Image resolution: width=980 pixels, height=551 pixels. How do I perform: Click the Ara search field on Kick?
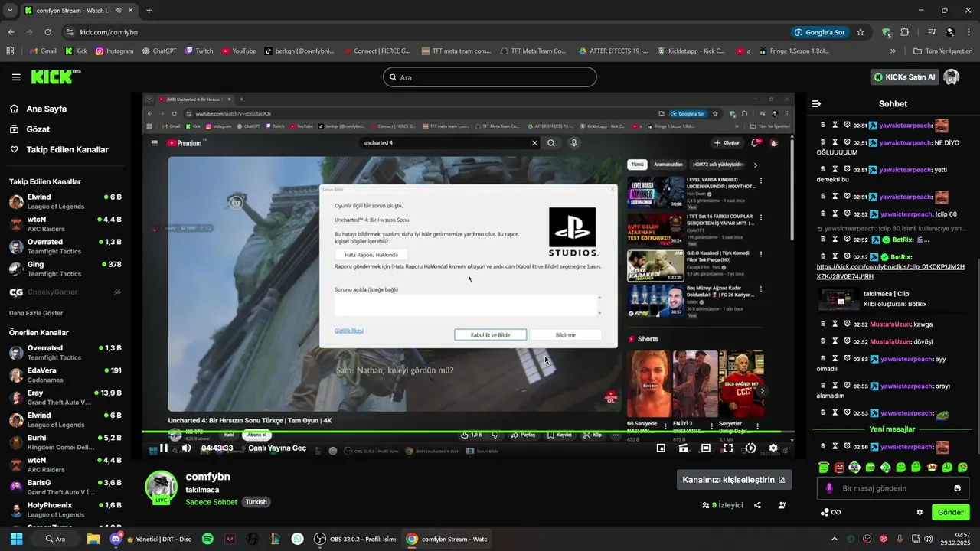click(x=489, y=77)
